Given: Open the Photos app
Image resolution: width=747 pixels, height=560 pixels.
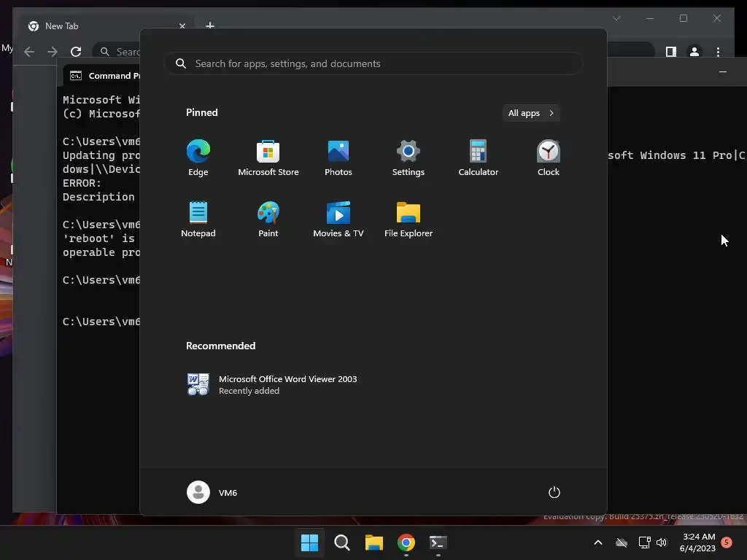Looking at the screenshot, I should tap(338, 158).
